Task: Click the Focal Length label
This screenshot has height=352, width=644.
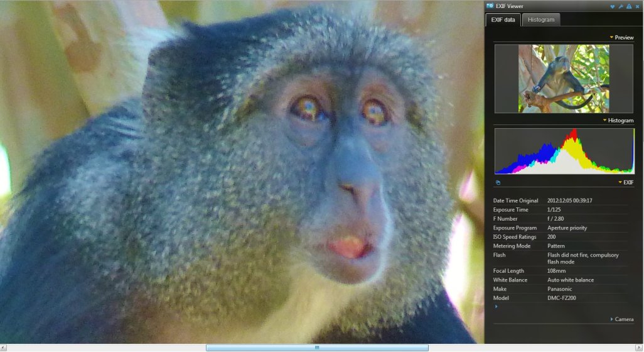Action: (508, 271)
